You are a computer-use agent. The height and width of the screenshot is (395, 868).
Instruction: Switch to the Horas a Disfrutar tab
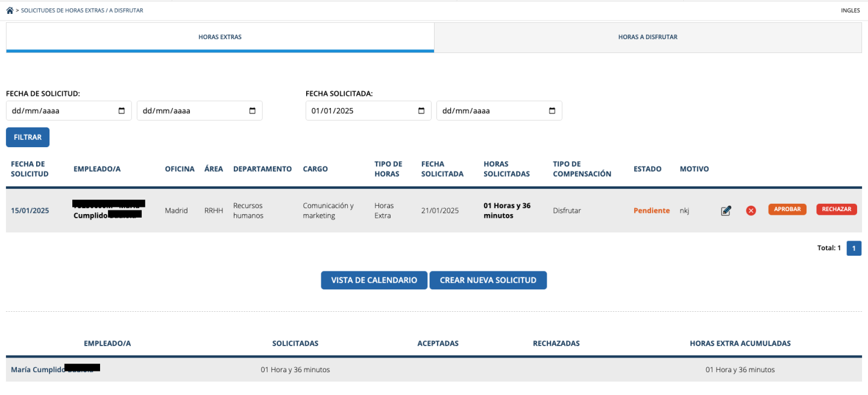point(647,37)
